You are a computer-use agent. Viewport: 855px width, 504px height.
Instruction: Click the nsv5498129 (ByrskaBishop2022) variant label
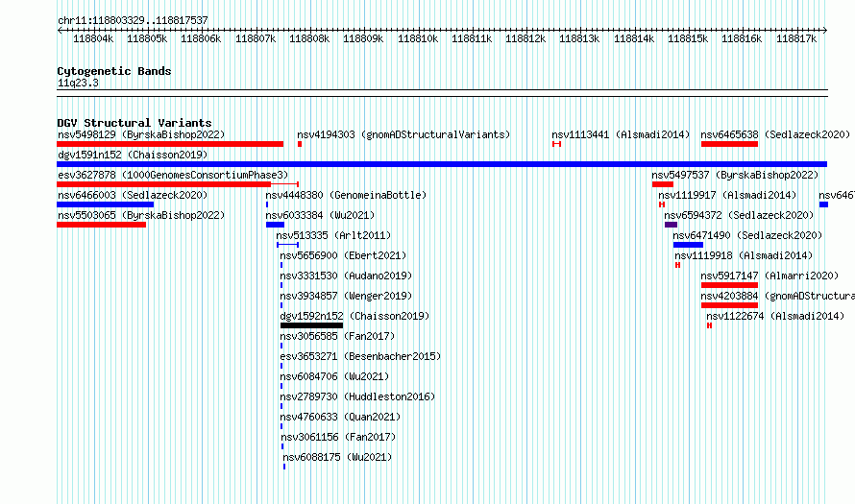141,134
